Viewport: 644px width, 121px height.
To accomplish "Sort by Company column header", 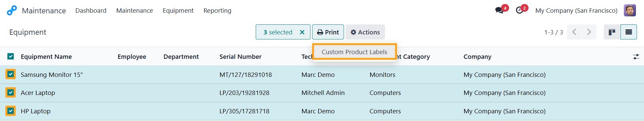I will point(477,57).
